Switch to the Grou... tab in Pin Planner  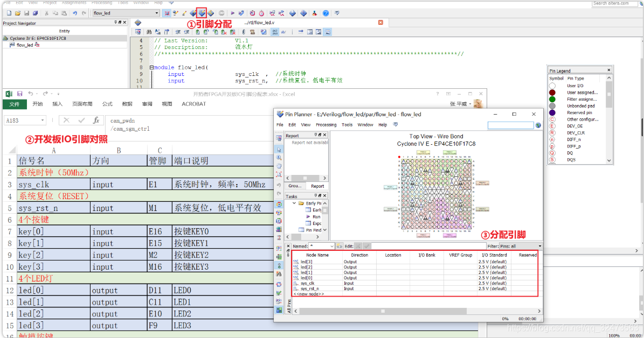point(295,186)
